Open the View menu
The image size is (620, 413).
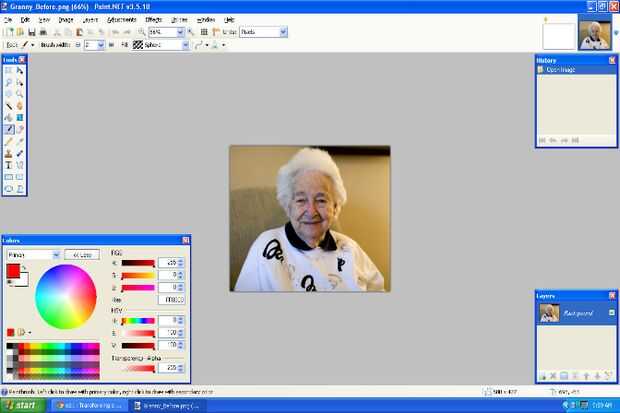[x=44, y=19]
